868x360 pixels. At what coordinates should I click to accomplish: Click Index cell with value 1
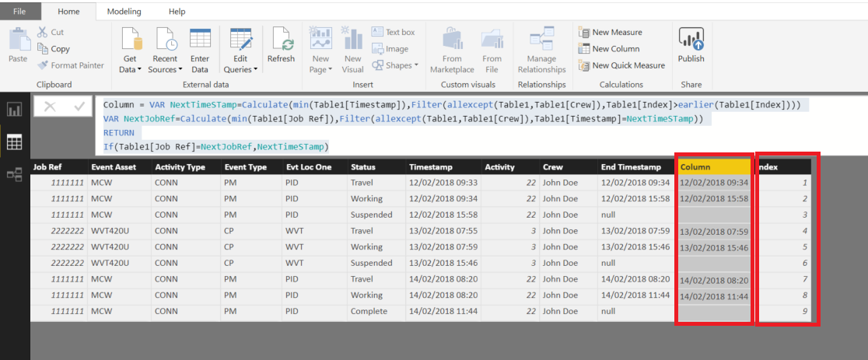785,182
